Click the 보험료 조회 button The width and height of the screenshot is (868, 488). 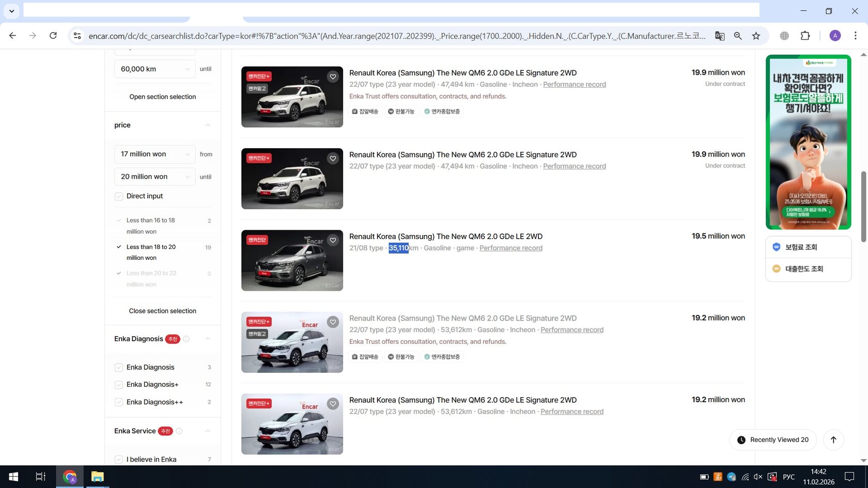808,247
